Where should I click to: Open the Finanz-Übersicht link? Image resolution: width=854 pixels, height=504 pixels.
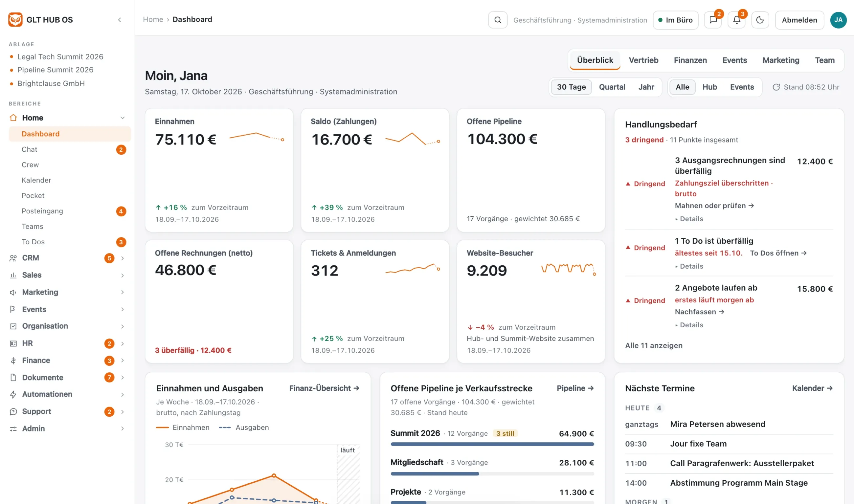point(324,388)
